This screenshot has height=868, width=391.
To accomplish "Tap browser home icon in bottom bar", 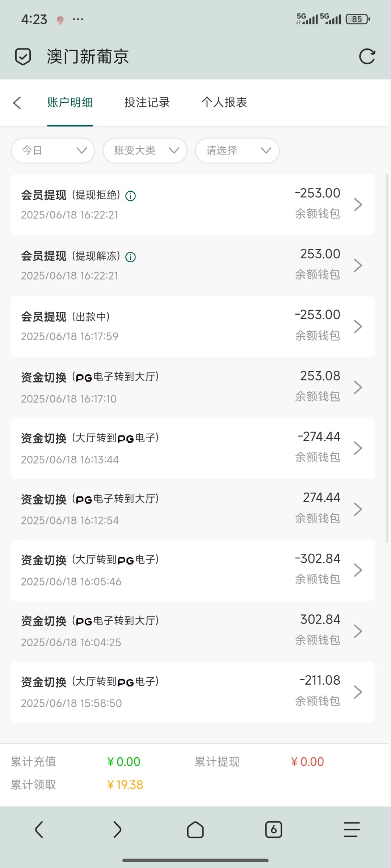I will pyautogui.click(x=195, y=830).
